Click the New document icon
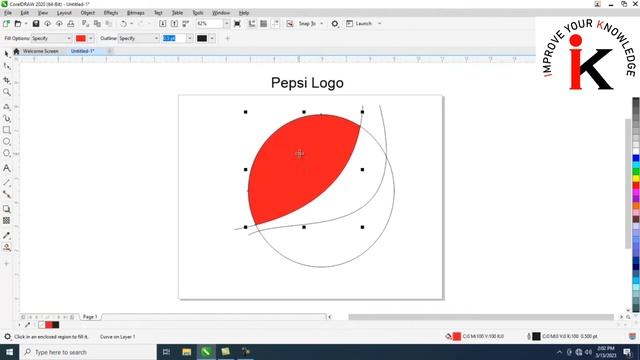The image size is (640, 360). 6,24
